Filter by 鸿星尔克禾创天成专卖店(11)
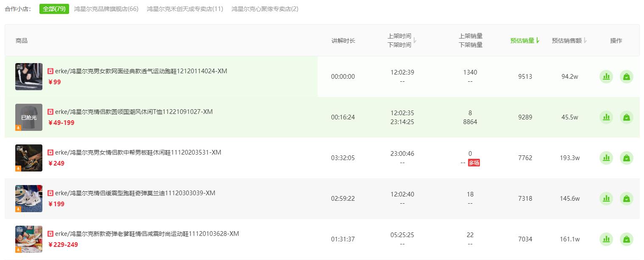The width and height of the screenshot is (644, 260). coord(185,9)
